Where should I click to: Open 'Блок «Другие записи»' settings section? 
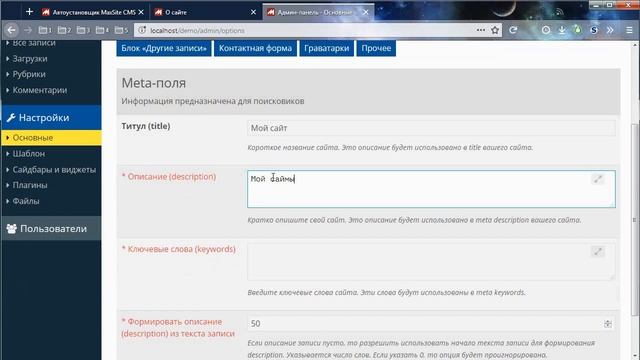[x=164, y=48]
